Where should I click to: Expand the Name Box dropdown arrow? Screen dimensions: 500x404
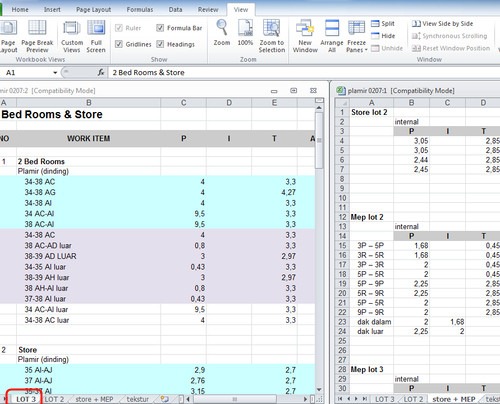(55, 73)
